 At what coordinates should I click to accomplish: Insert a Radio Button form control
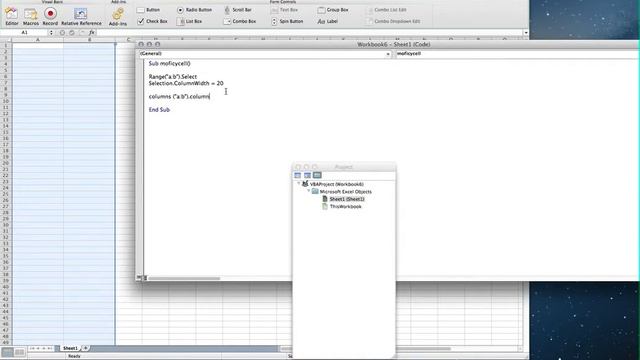pos(194,10)
